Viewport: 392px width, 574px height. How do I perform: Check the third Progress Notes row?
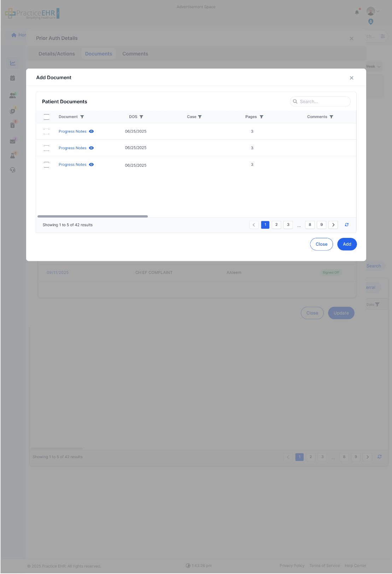[47, 165]
